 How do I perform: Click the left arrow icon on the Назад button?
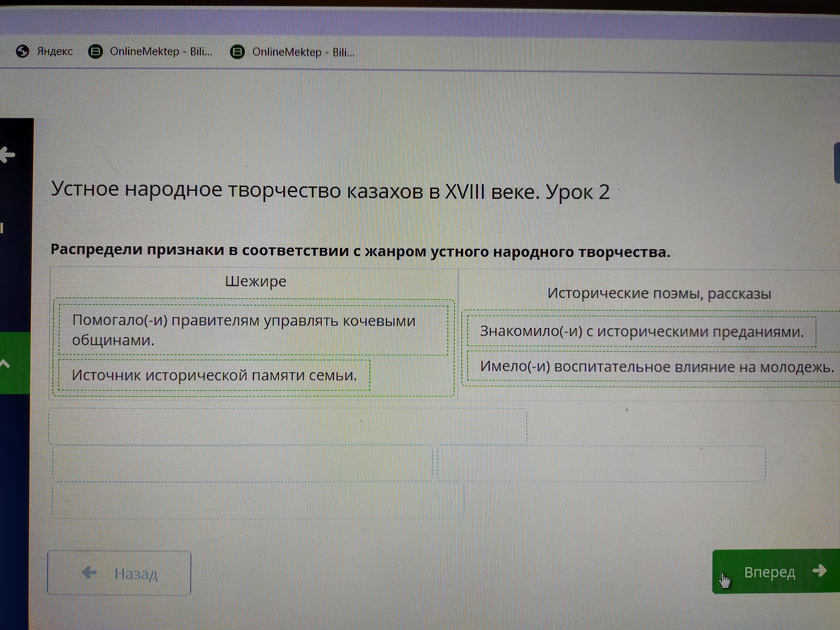[89, 572]
